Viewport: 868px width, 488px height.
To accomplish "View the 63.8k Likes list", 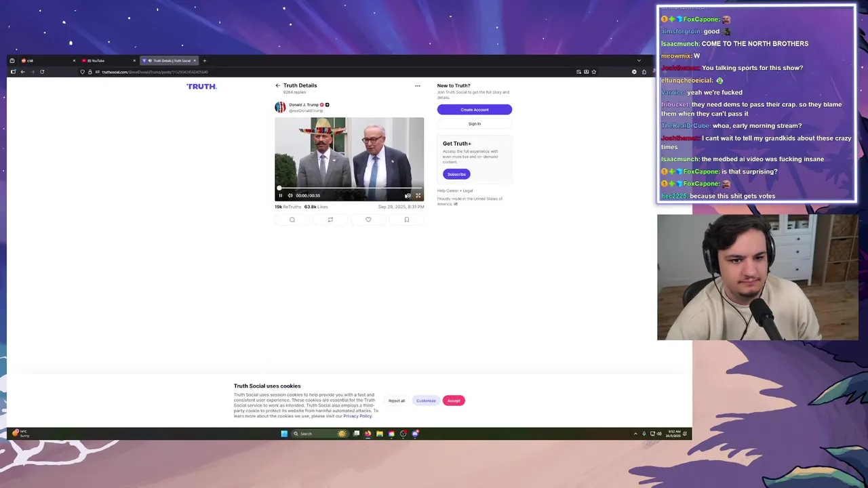I will click(316, 207).
